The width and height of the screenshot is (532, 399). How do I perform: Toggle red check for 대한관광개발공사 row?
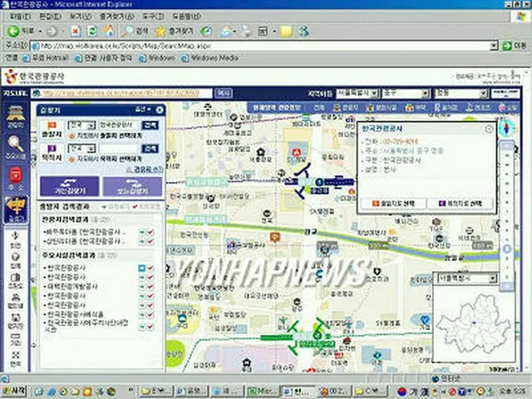(150, 287)
